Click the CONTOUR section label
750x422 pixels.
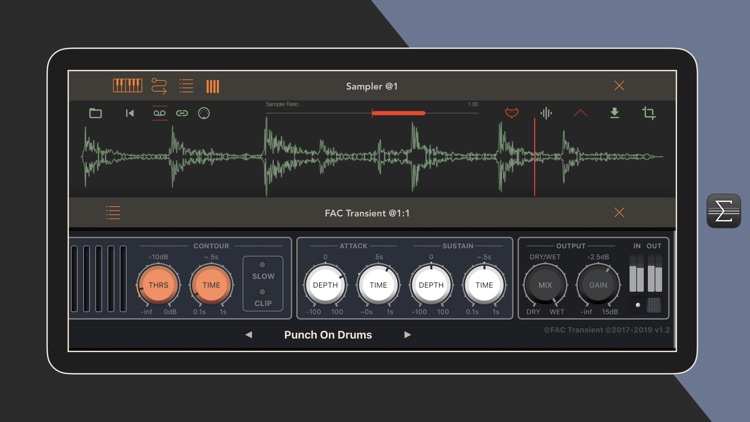click(211, 246)
